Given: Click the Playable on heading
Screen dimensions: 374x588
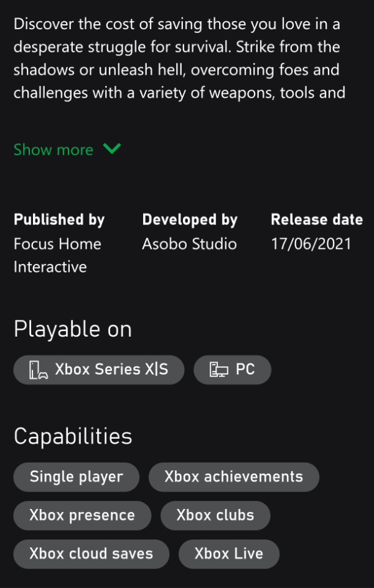Looking at the screenshot, I should click(x=73, y=329).
